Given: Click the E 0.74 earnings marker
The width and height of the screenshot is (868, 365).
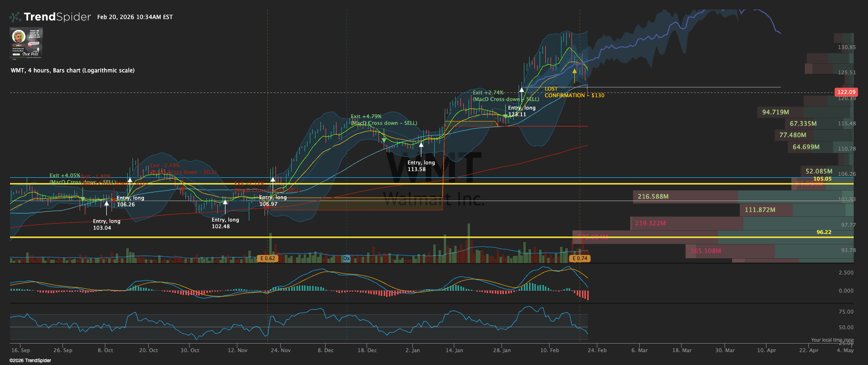Looking at the screenshot, I should 580,258.
